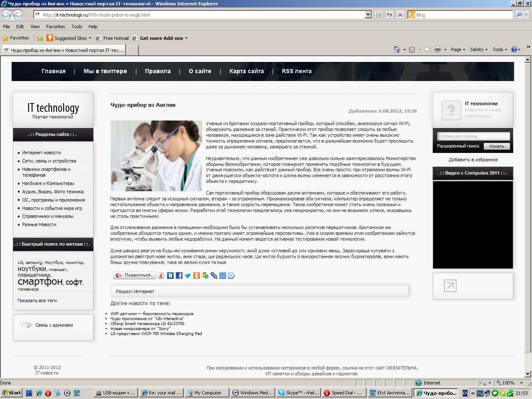Share article via Facebook icon

[179, 276]
